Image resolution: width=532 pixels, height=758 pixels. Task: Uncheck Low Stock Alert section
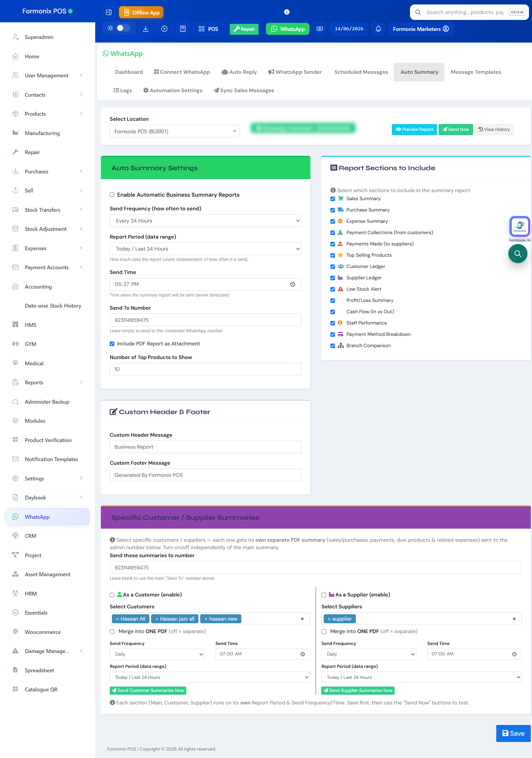point(333,289)
